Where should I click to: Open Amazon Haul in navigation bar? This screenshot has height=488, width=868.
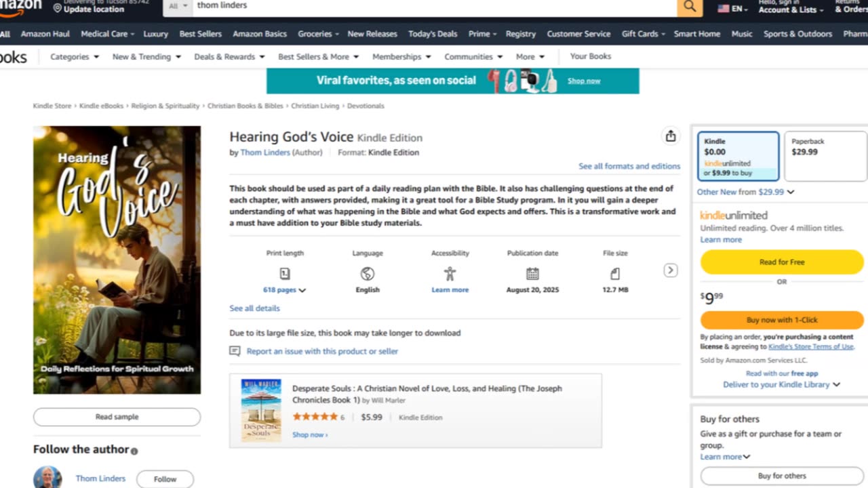pyautogui.click(x=45, y=34)
